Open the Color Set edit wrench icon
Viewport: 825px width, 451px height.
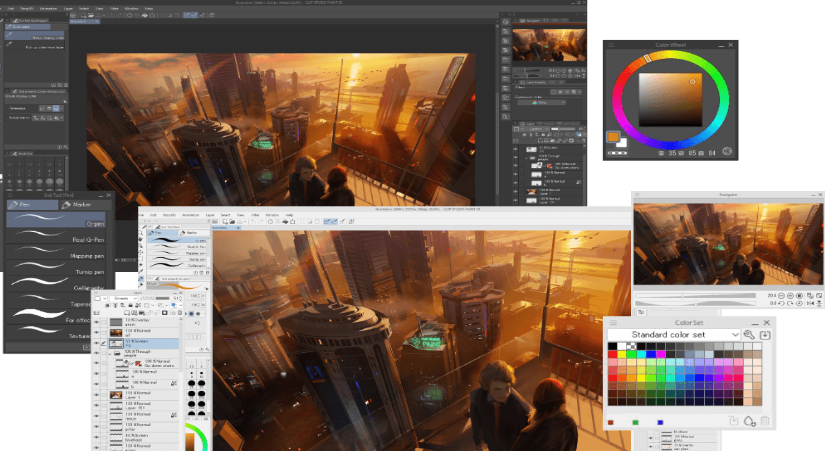point(749,335)
